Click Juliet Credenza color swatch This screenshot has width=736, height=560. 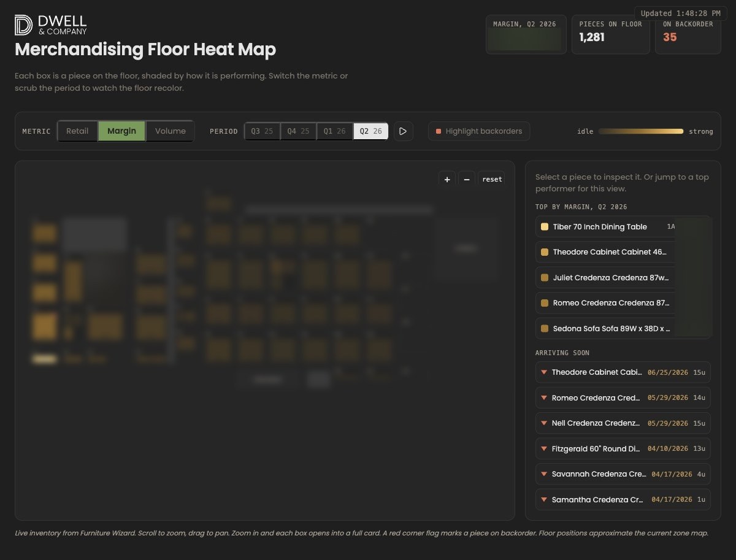tap(545, 278)
